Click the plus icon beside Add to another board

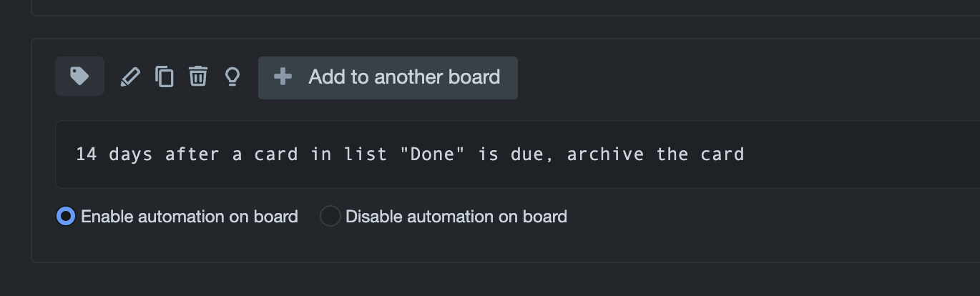coord(283,77)
